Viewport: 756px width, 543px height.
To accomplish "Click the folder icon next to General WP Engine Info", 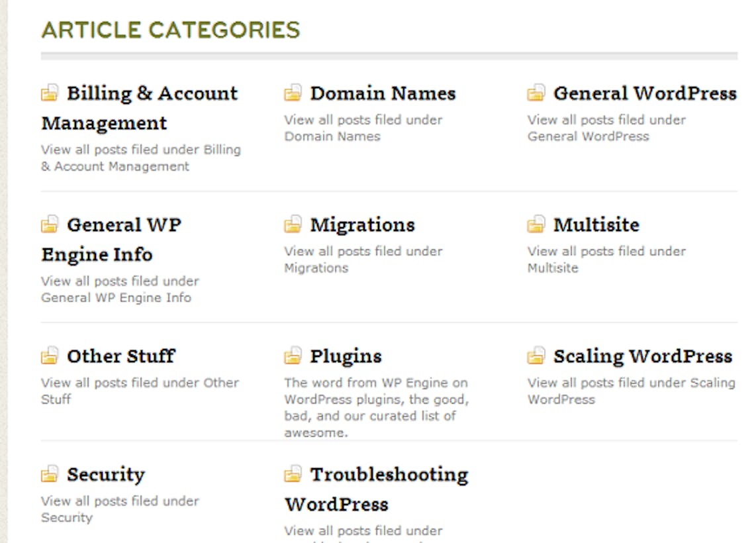I will (x=50, y=224).
